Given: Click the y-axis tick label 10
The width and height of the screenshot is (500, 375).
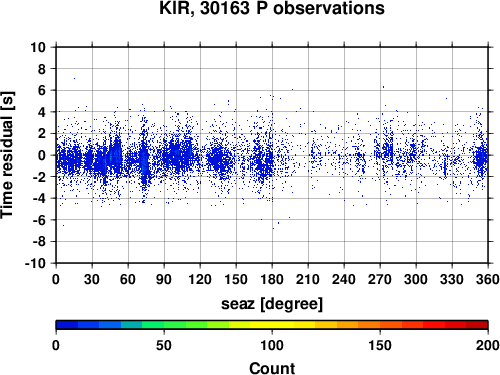Looking at the screenshot, I should click(x=38, y=47).
